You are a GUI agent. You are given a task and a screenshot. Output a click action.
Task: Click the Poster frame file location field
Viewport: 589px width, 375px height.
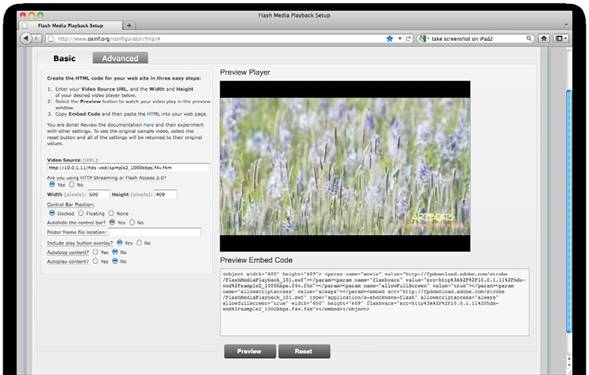point(155,232)
